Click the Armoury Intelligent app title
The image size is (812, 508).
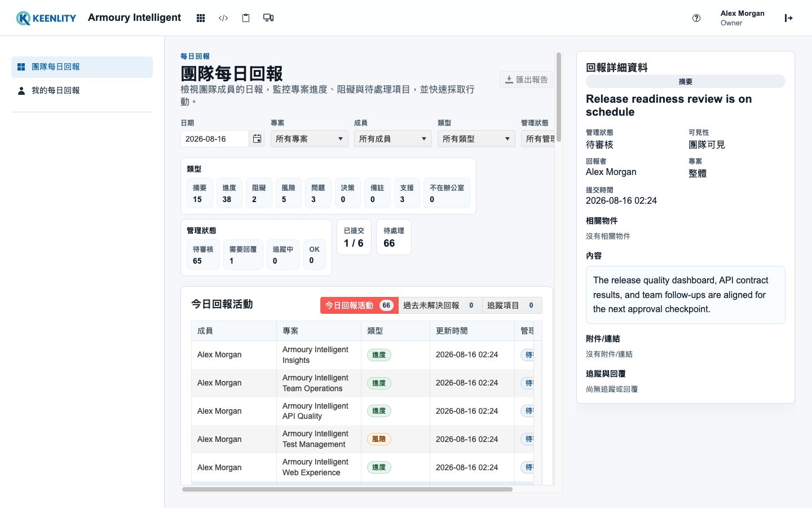tap(134, 17)
